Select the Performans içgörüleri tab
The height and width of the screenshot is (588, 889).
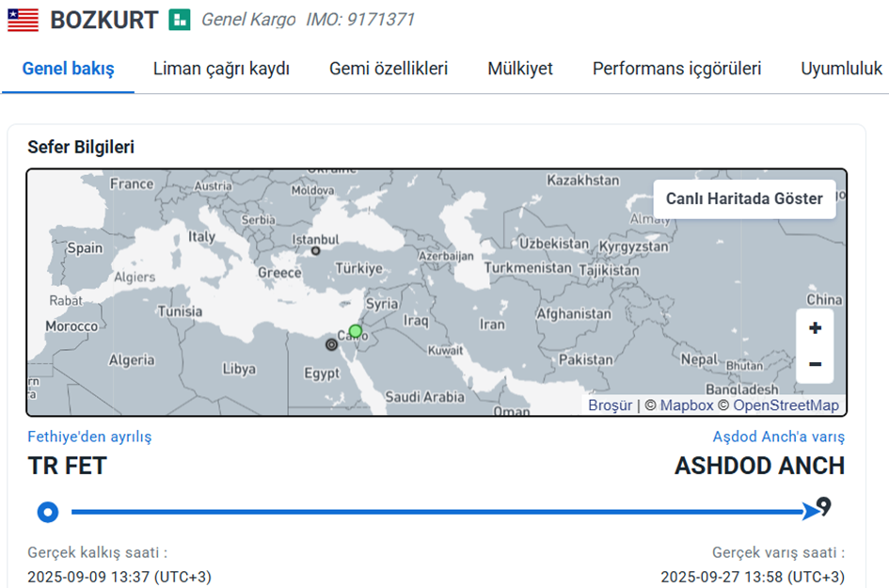(x=676, y=69)
